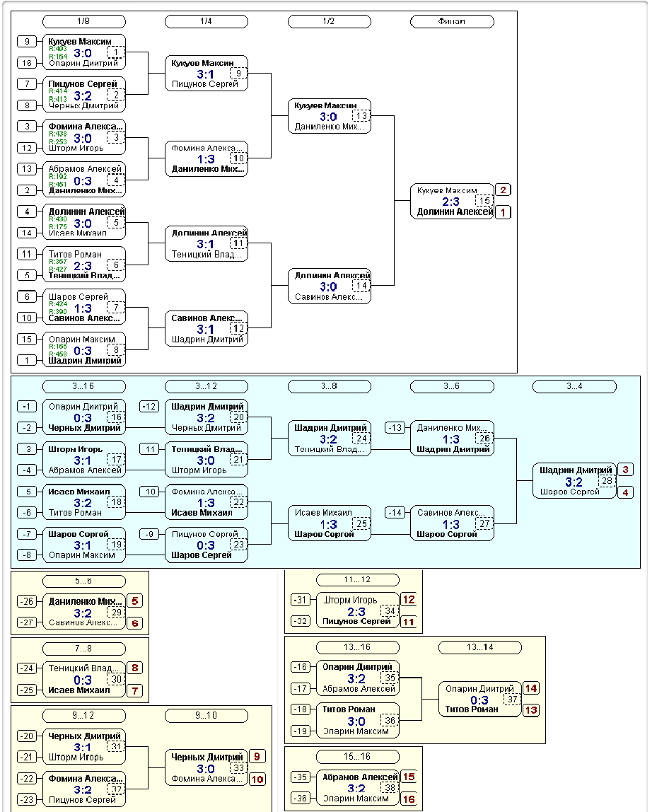Click seed box 9 next to Кукуев Максим
The height and width of the screenshot is (812, 669).
[x=27, y=42]
